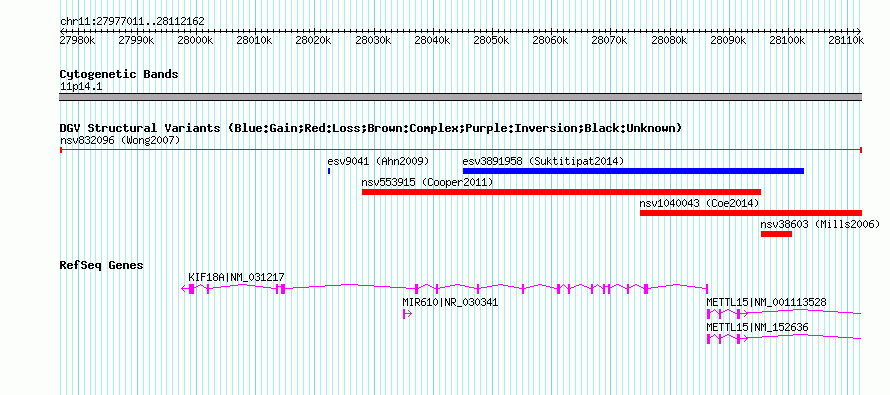Select the blue esv3891958 gain bar
This screenshot has width=890, height=395.
[633, 171]
